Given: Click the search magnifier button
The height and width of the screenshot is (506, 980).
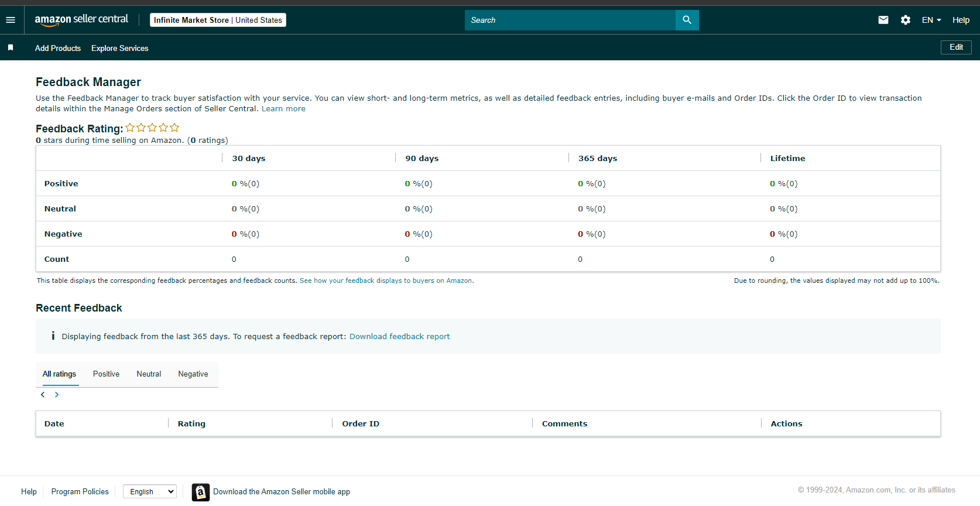Looking at the screenshot, I should (687, 20).
